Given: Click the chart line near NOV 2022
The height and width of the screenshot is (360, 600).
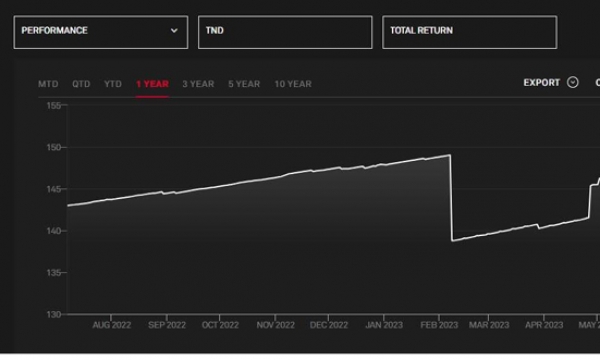Looking at the screenshot, I should pyautogui.click(x=276, y=178).
